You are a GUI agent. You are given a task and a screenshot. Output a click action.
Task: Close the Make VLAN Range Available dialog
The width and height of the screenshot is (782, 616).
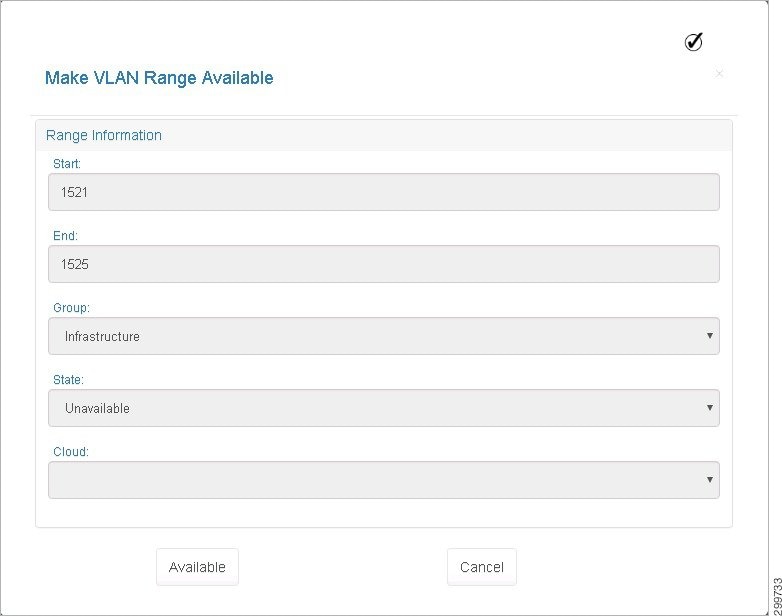point(719,74)
